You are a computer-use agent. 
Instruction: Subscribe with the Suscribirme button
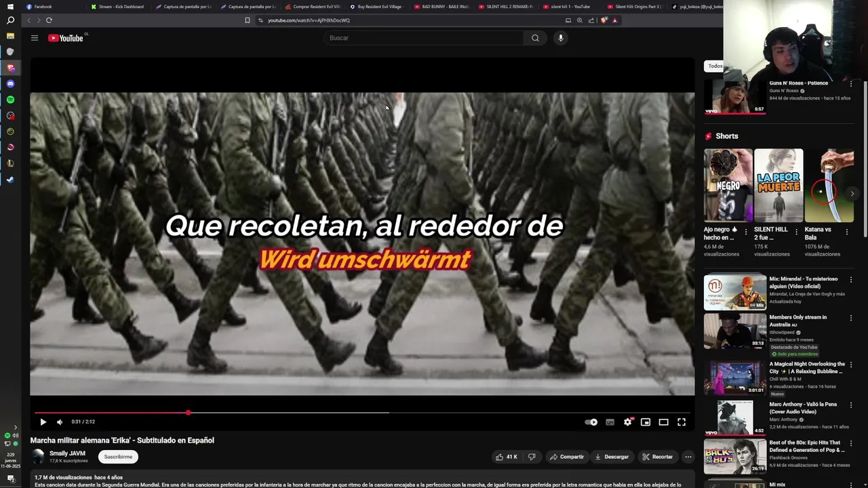click(x=118, y=457)
